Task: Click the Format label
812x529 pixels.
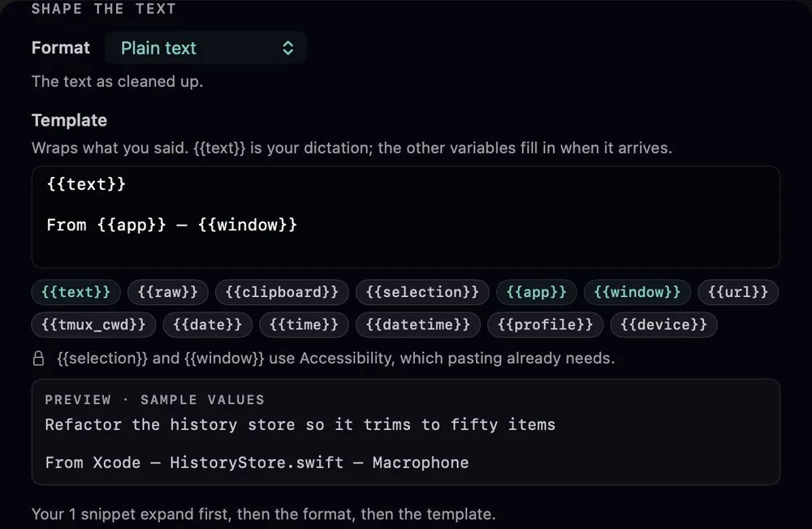Action: [61, 48]
